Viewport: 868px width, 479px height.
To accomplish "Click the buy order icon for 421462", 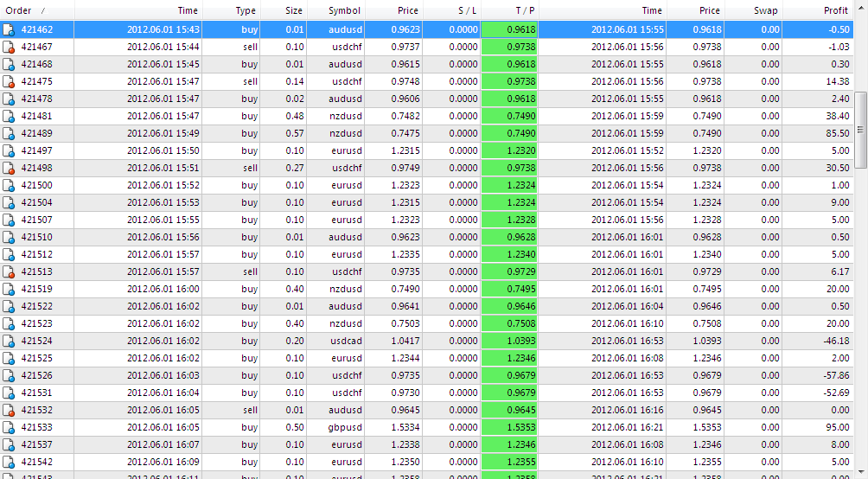I will click(x=9, y=30).
